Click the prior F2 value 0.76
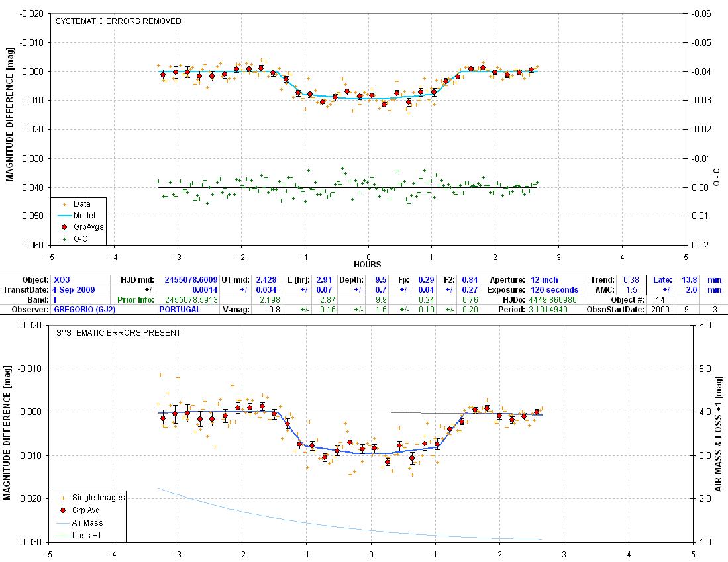728x562 pixels. 470,299
